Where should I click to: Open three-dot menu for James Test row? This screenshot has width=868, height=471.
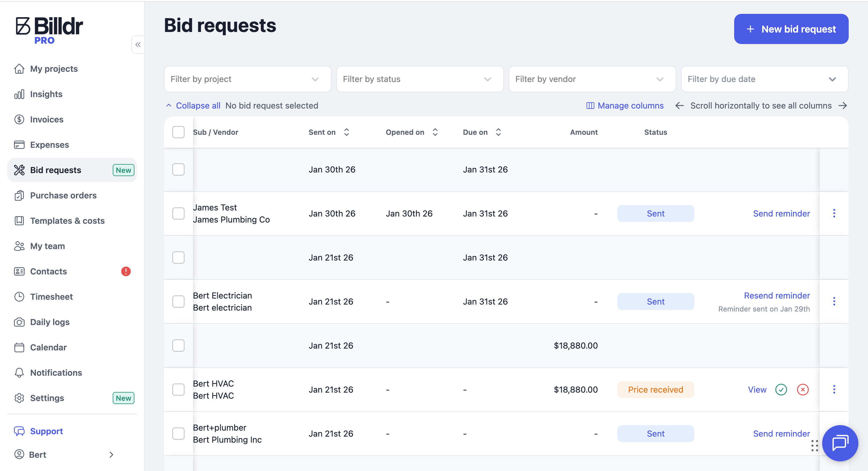pos(834,213)
